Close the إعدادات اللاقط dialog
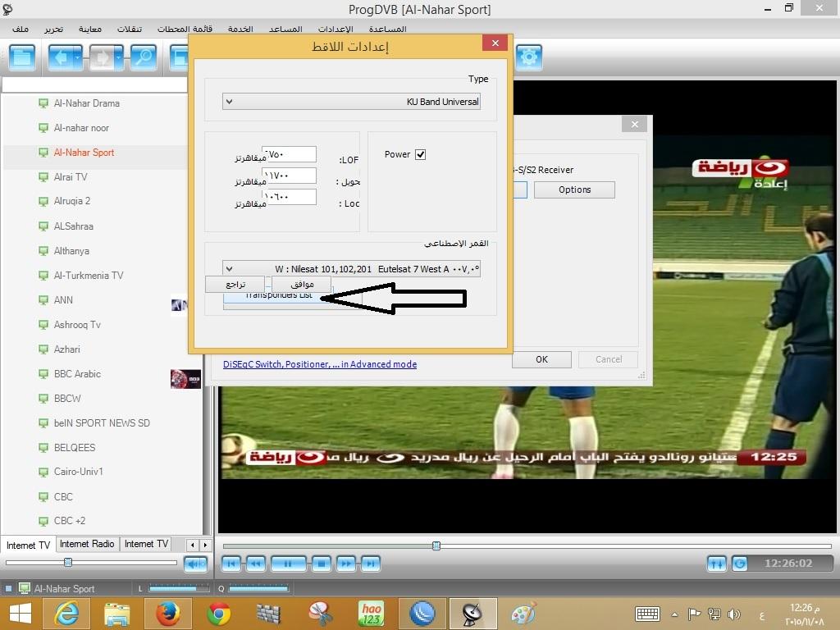Image resolution: width=840 pixels, height=630 pixels. tap(495, 43)
